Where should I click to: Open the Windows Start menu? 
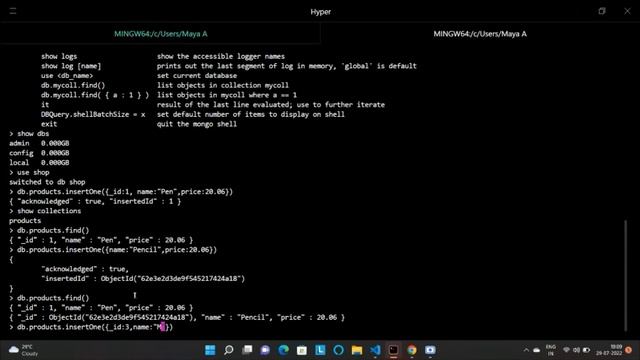(210, 350)
